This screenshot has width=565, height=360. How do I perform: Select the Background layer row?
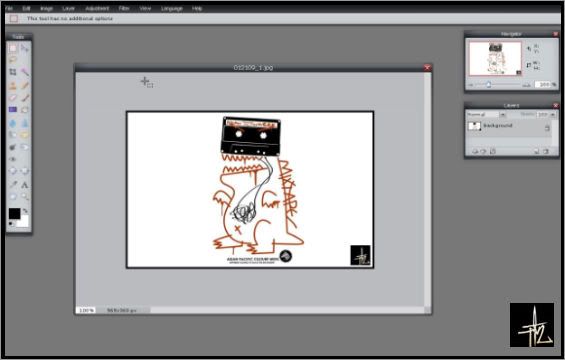(509, 126)
